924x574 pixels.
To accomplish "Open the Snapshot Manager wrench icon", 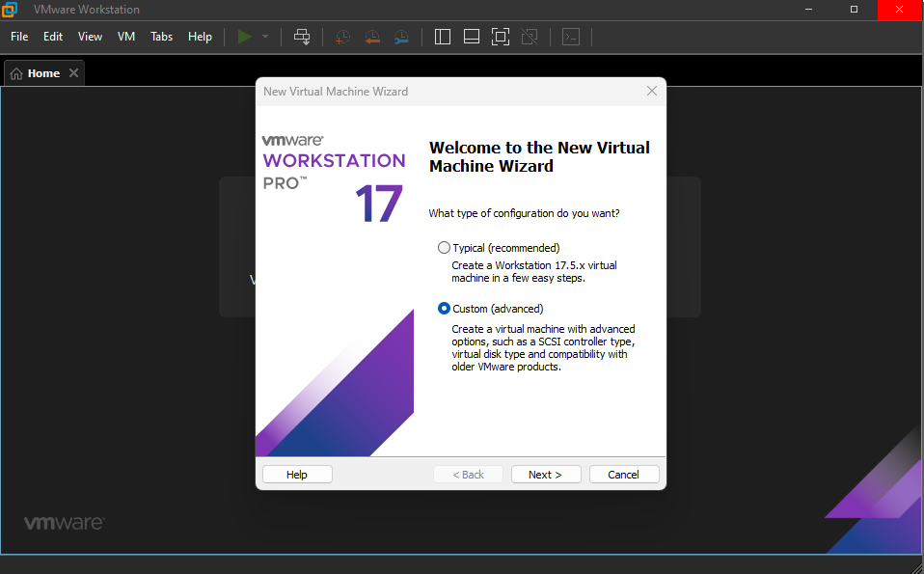I will [x=401, y=37].
